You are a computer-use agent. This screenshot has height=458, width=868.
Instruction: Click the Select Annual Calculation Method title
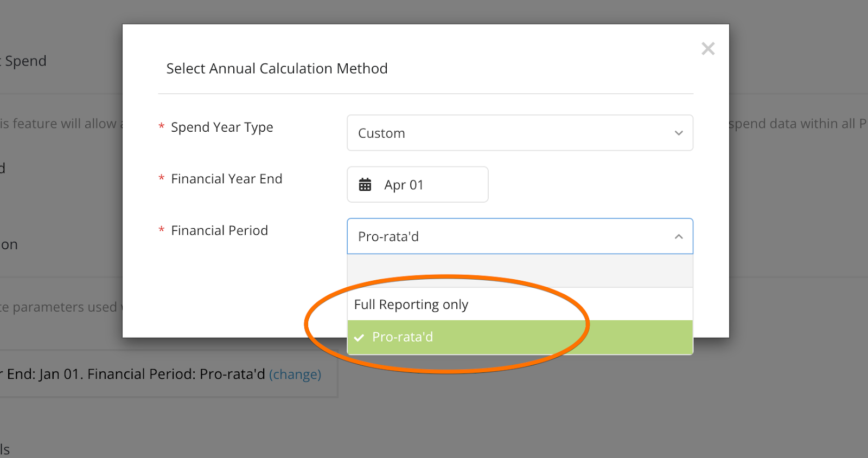277,68
